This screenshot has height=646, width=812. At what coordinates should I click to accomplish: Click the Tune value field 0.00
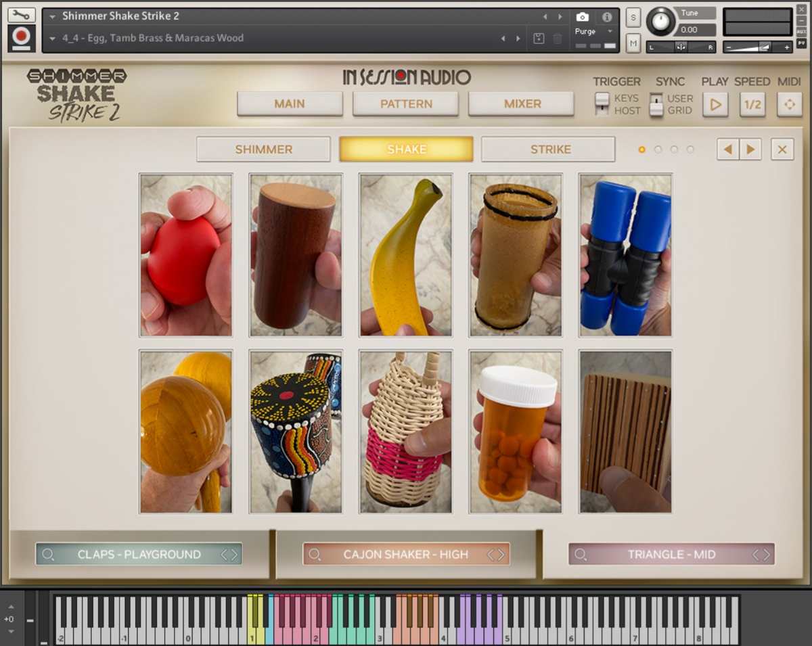click(x=695, y=30)
